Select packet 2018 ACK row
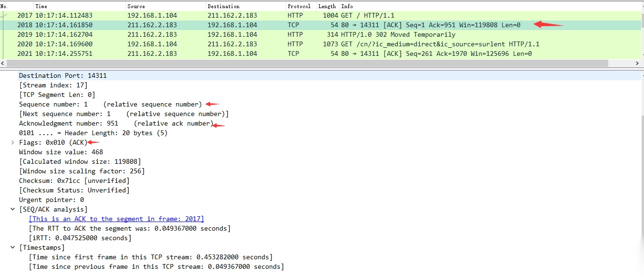The width and height of the screenshot is (644, 276). point(321,25)
